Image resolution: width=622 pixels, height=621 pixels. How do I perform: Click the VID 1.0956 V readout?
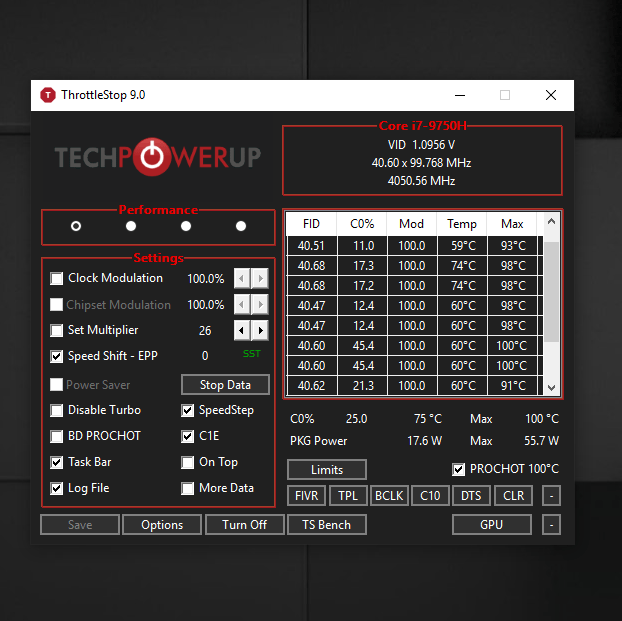(421, 145)
